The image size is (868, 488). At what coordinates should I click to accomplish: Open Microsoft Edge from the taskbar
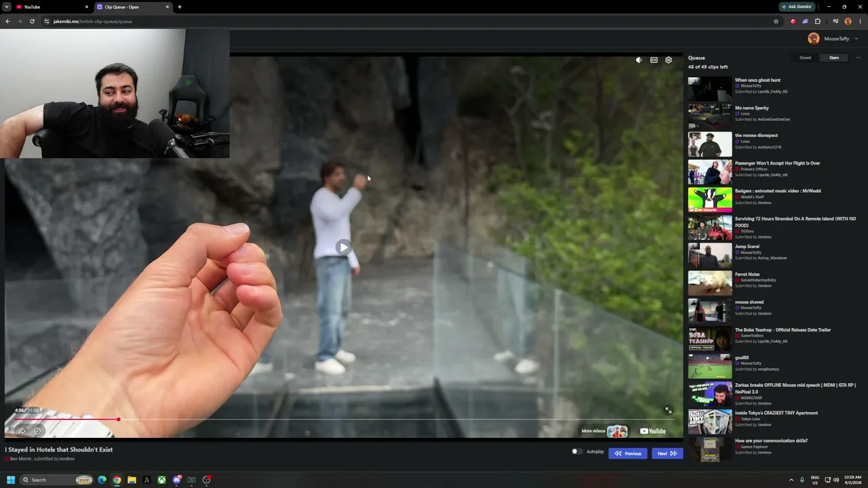102,480
